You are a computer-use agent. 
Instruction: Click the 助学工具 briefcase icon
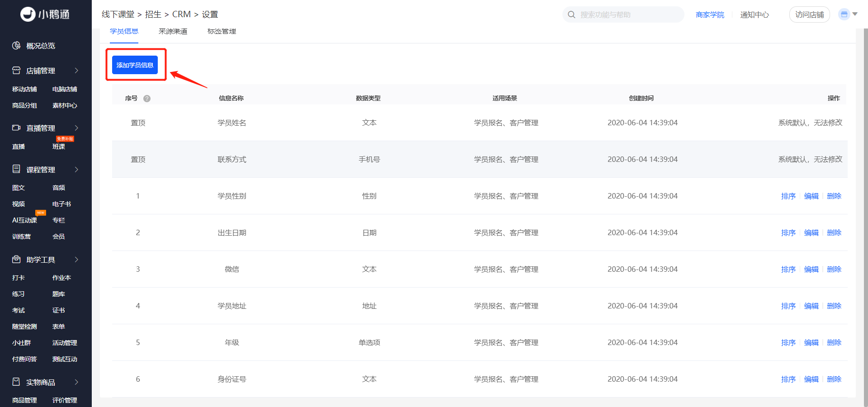(x=16, y=259)
